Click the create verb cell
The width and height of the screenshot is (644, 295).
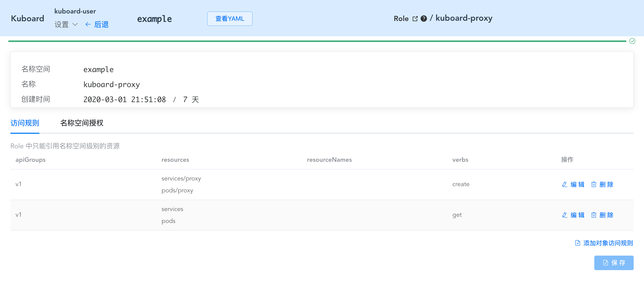pyautogui.click(x=461, y=184)
